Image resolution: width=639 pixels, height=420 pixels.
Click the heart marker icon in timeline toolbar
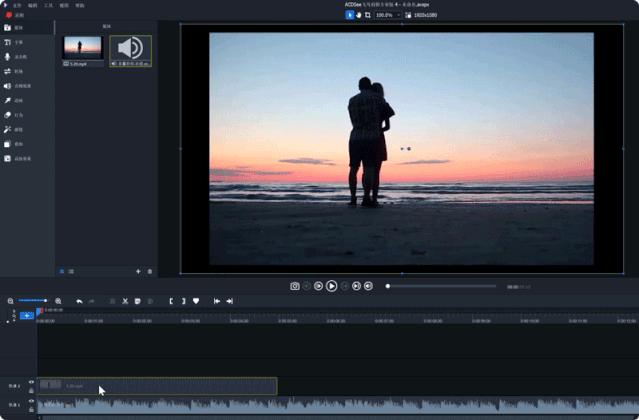[196, 301]
